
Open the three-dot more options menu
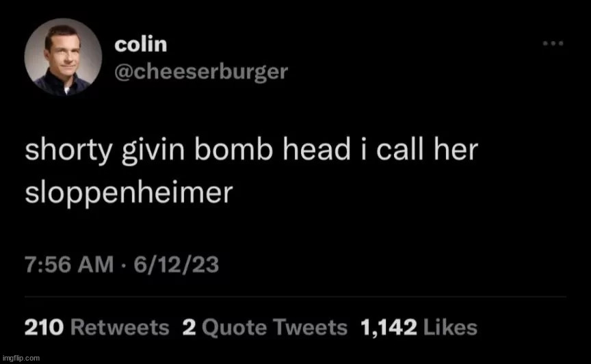click(553, 43)
